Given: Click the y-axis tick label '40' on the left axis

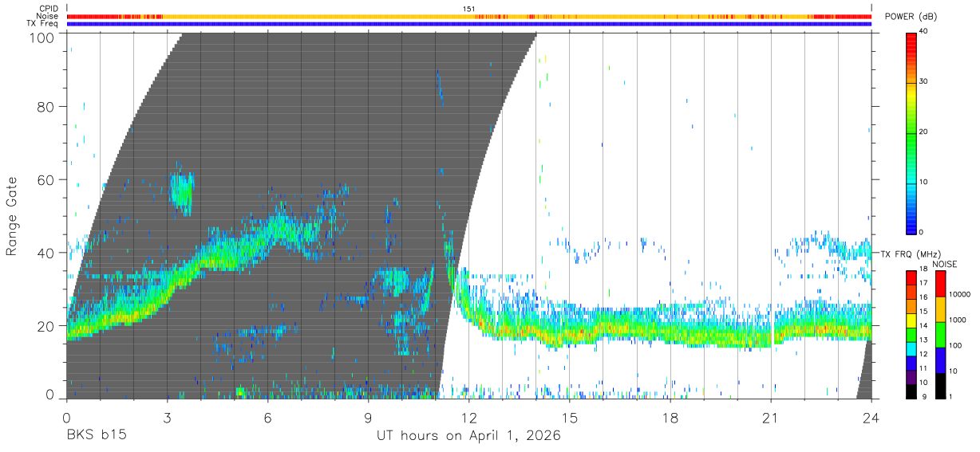Looking at the screenshot, I should pyautogui.click(x=46, y=253).
